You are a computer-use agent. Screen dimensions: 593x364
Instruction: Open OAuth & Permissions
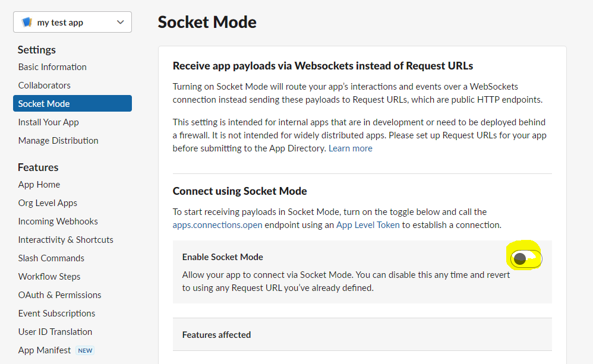tap(60, 295)
